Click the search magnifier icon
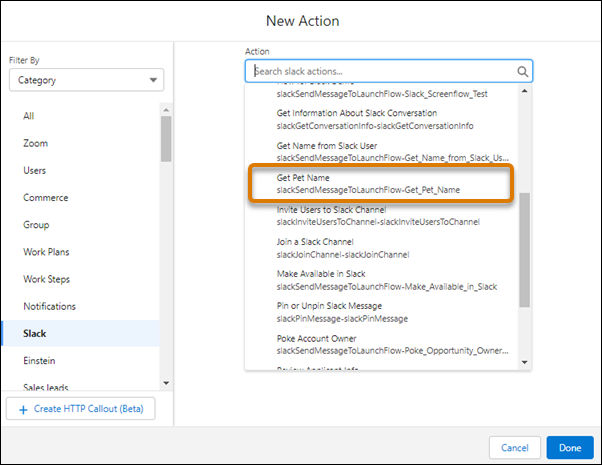 (522, 71)
